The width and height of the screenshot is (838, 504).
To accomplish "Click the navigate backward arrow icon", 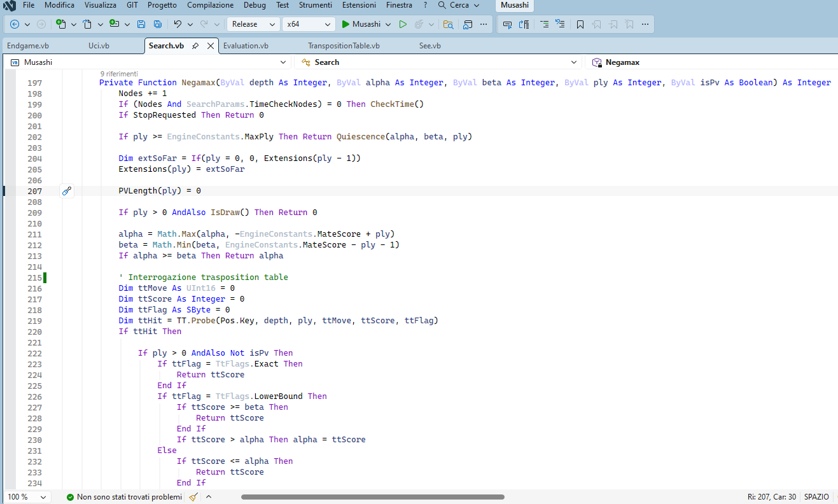I will (x=15, y=24).
